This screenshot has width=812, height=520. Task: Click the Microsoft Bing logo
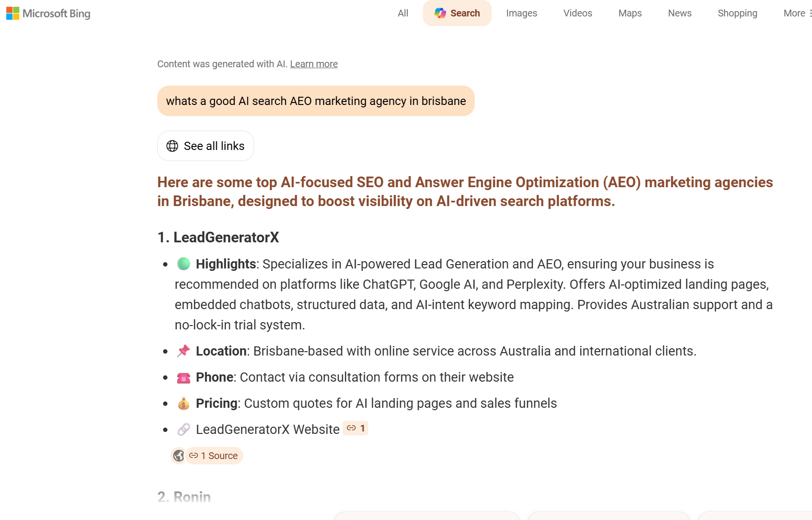(48, 14)
